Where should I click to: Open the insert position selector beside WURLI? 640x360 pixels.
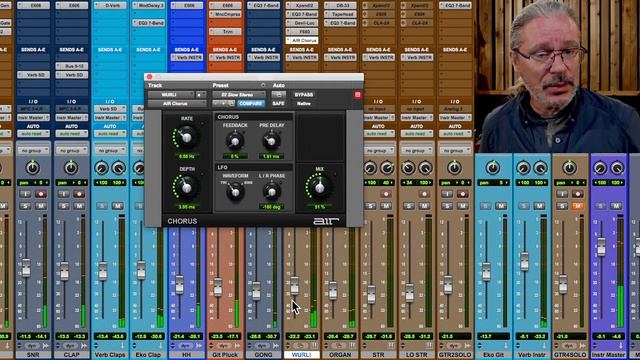tap(201, 95)
